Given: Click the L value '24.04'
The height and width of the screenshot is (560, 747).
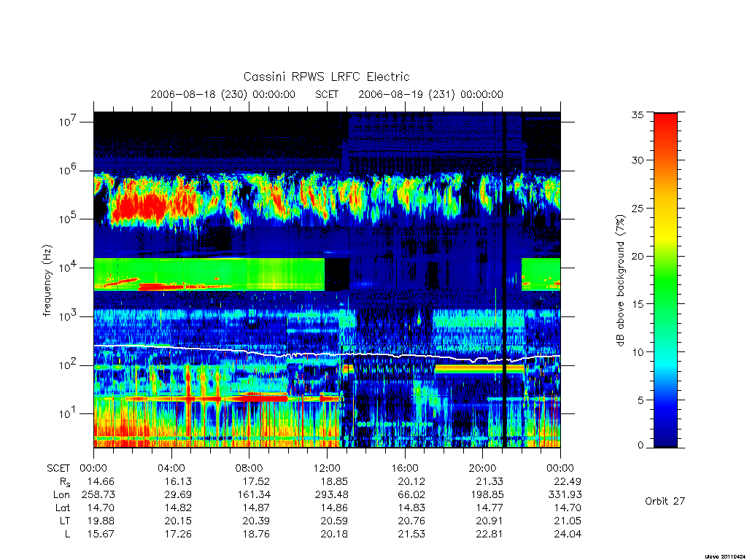Looking at the screenshot, I should [x=568, y=534].
